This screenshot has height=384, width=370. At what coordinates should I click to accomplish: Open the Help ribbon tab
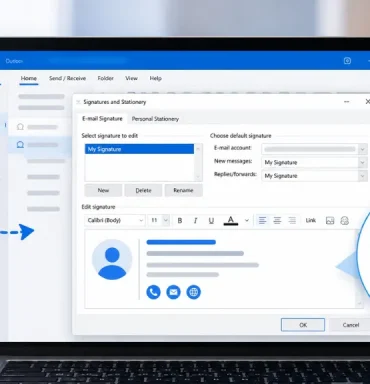(x=156, y=78)
